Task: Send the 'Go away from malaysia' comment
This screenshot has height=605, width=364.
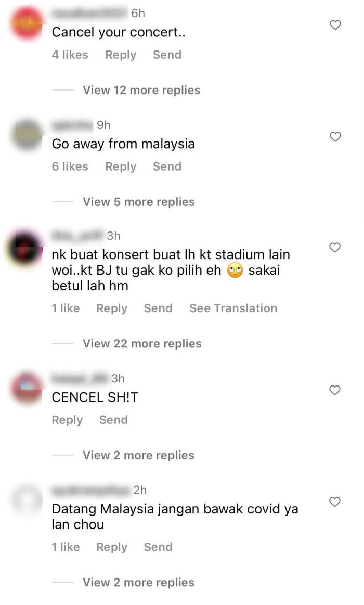Action: click(x=167, y=166)
